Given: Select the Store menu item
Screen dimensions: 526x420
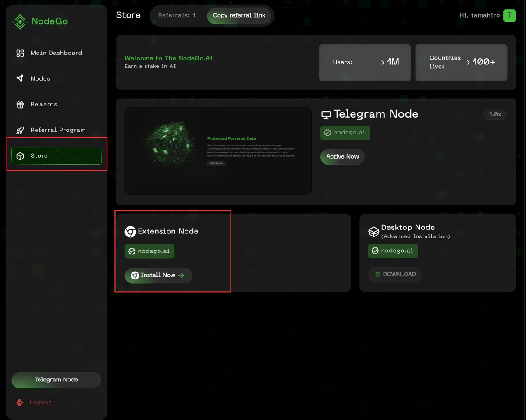Looking at the screenshot, I should click(56, 156).
